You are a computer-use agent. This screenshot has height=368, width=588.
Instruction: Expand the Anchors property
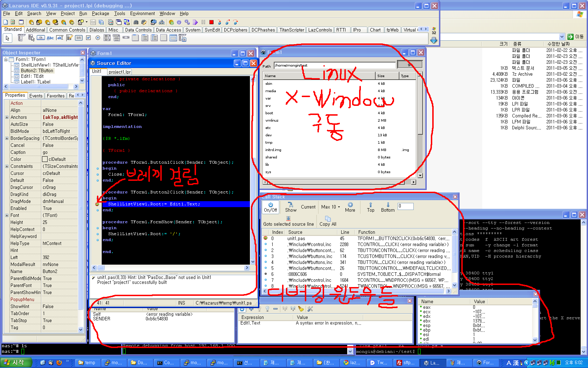pos(7,117)
